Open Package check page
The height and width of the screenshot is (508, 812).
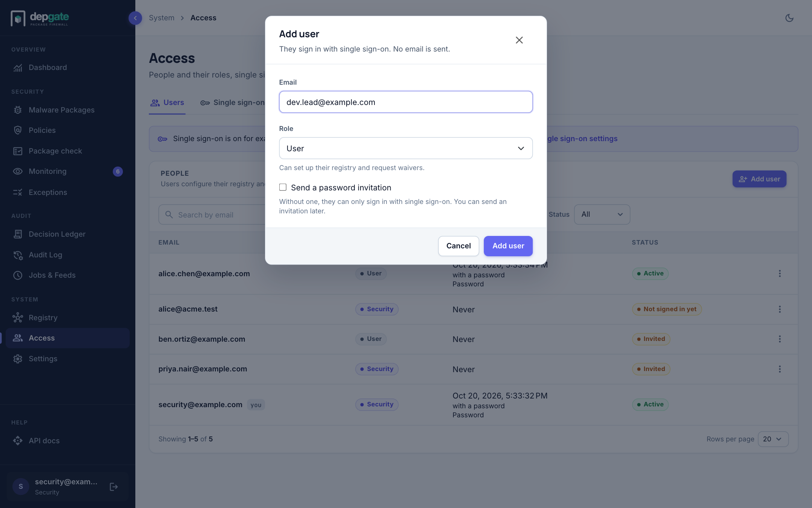(x=68, y=151)
